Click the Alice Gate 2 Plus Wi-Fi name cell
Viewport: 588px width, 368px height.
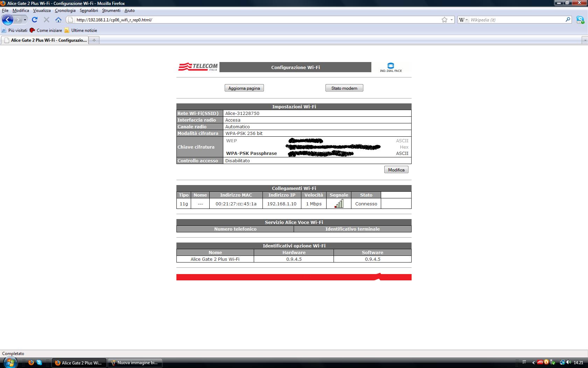[x=215, y=259]
